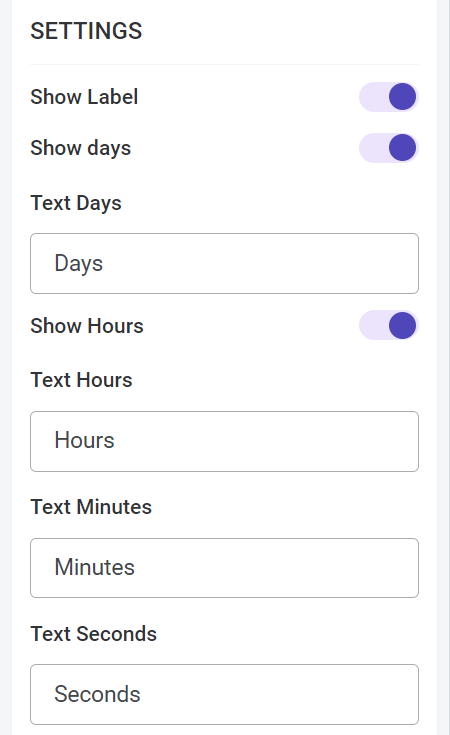Click the SETTINGS section heading

pos(86,31)
